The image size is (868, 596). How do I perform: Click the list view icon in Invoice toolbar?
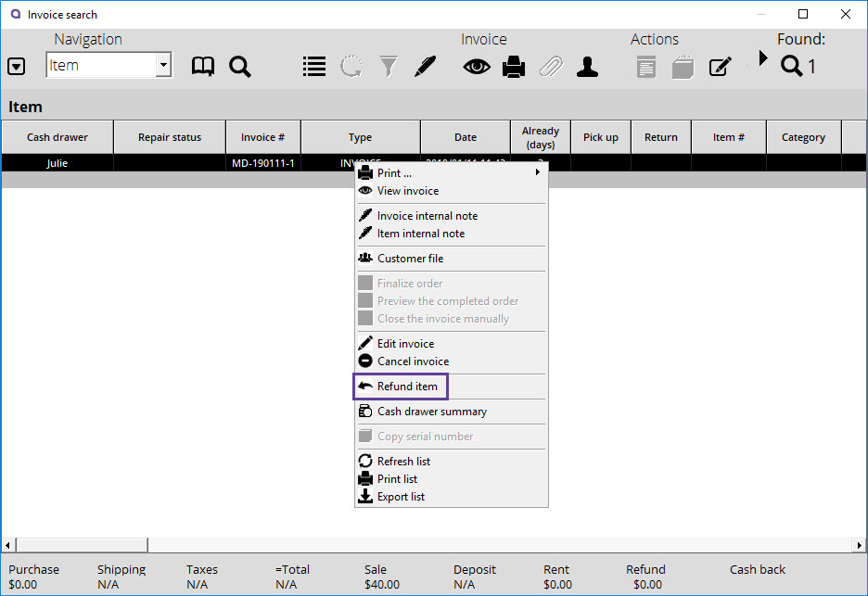pos(313,66)
